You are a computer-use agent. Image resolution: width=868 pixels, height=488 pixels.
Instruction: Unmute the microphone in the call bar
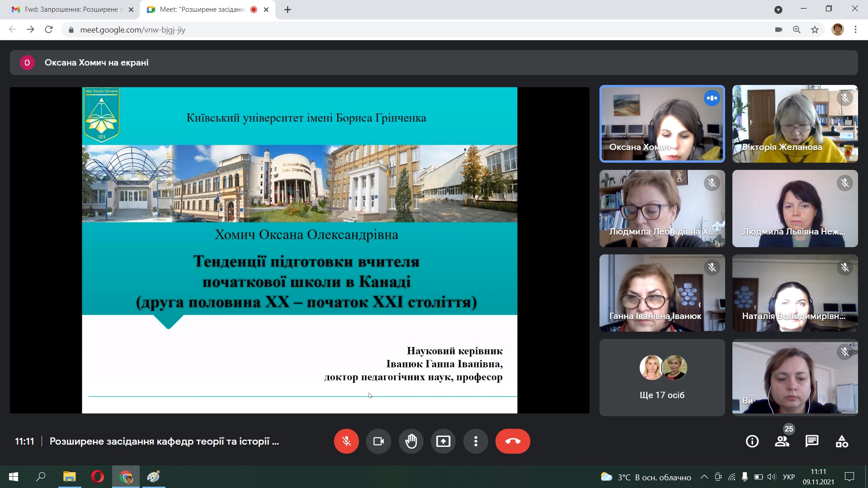[x=346, y=441]
